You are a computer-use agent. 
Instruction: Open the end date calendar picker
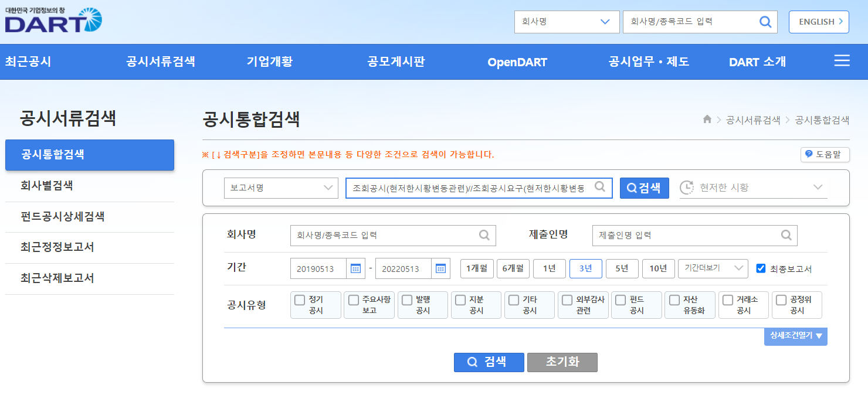[x=440, y=268]
